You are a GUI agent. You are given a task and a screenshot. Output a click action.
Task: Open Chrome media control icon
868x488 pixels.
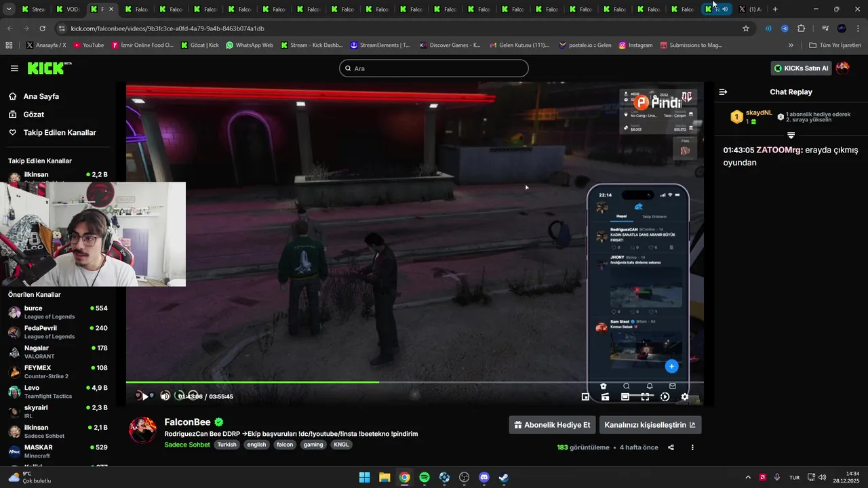click(825, 28)
